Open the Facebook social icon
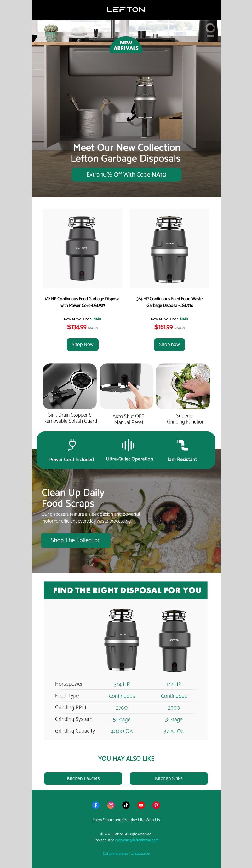The height and width of the screenshot is (868, 252). 95,805
